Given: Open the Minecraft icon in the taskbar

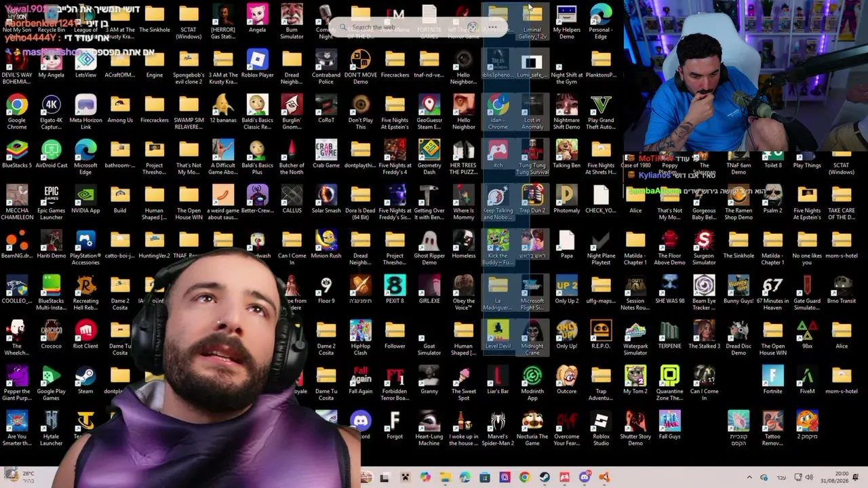Looking at the screenshot, I should point(406,478).
